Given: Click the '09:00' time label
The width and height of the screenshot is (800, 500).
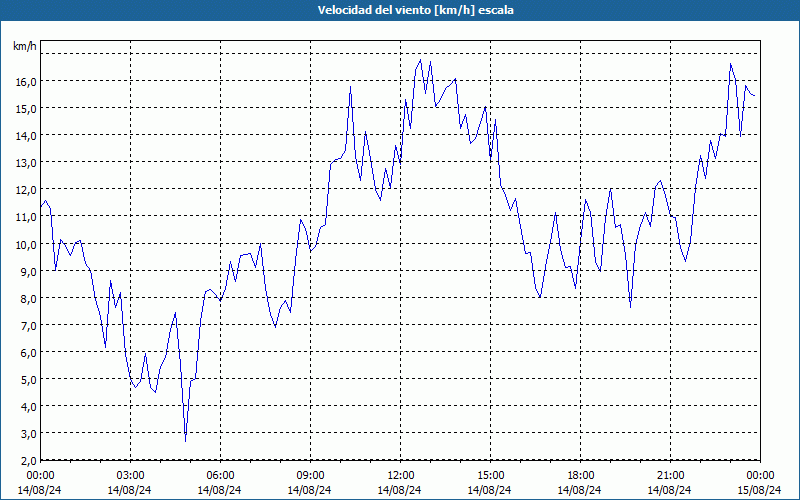Looking at the screenshot, I should coord(310,476).
